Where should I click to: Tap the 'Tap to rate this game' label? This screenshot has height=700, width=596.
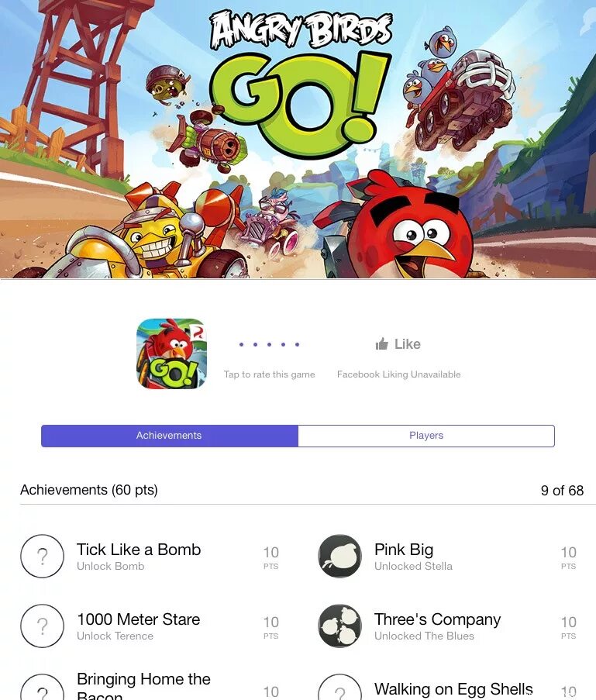point(269,374)
